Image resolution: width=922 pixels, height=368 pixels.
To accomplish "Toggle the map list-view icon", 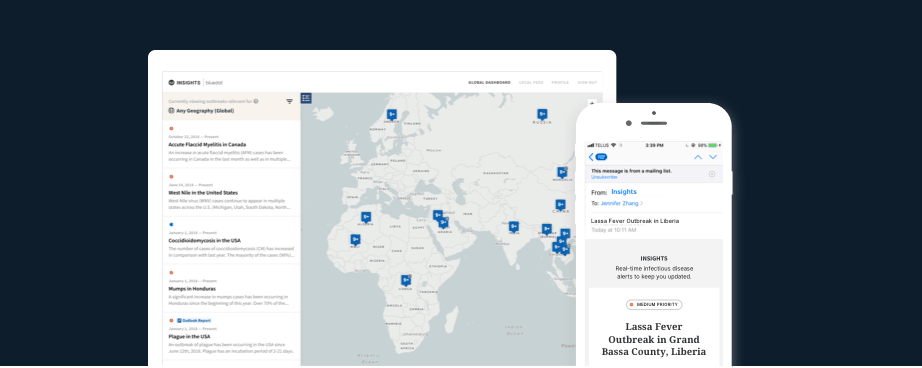I will (306, 98).
